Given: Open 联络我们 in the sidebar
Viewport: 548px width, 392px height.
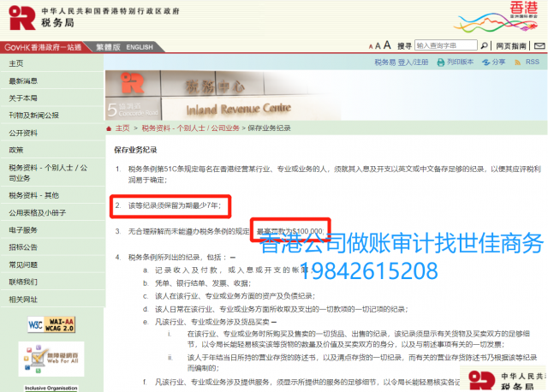Looking at the screenshot, I should click(x=52, y=282).
